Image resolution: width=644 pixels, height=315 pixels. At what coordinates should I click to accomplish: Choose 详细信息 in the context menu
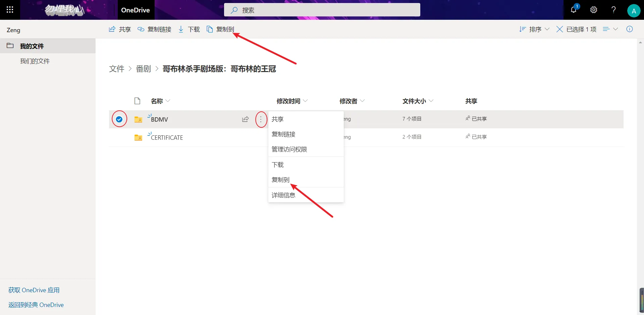coord(306,195)
